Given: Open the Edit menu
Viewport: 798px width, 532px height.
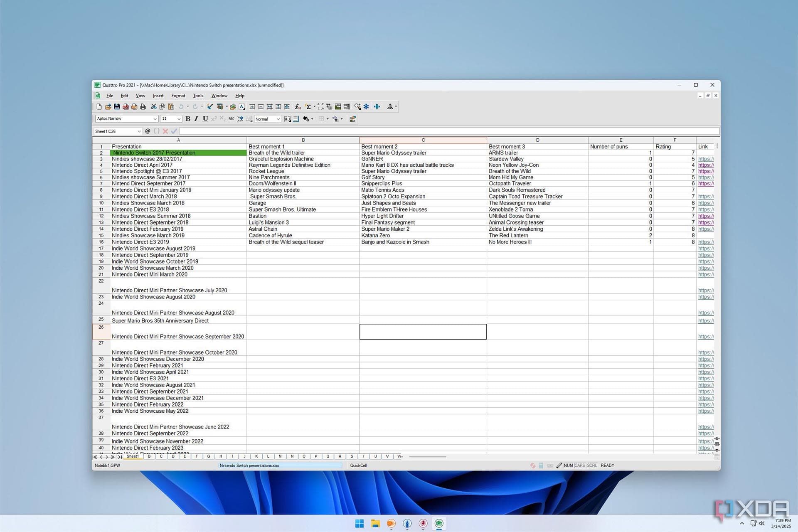Looking at the screenshot, I should tap(124, 96).
